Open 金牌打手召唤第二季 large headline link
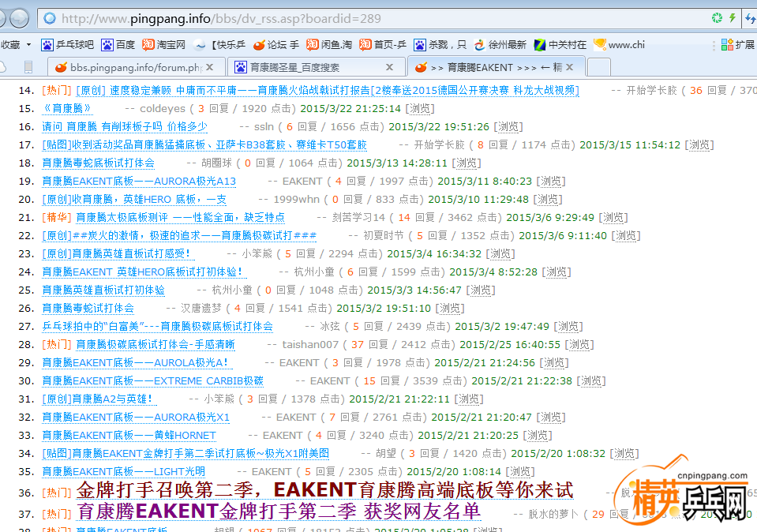The width and height of the screenshot is (757, 532). pyautogui.click(x=325, y=490)
